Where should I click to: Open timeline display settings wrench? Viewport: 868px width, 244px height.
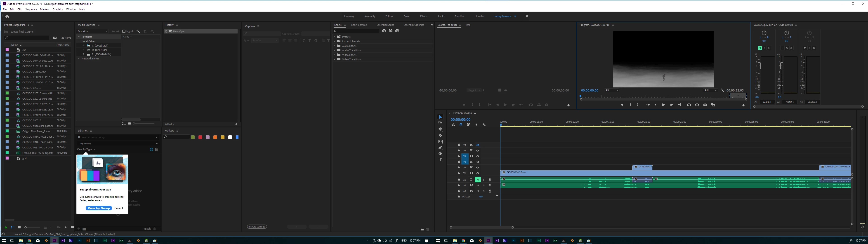[484, 125]
